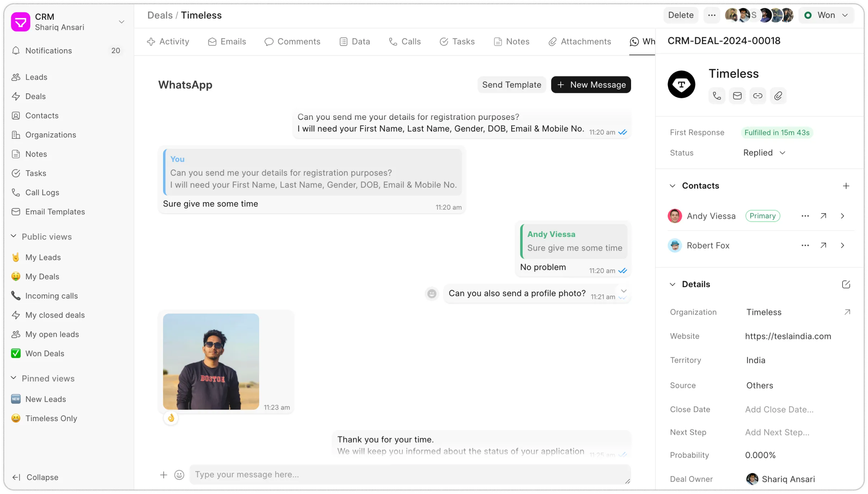Open the Won deal status dropdown
The image size is (868, 494).
pyautogui.click(x=826, y=15)
